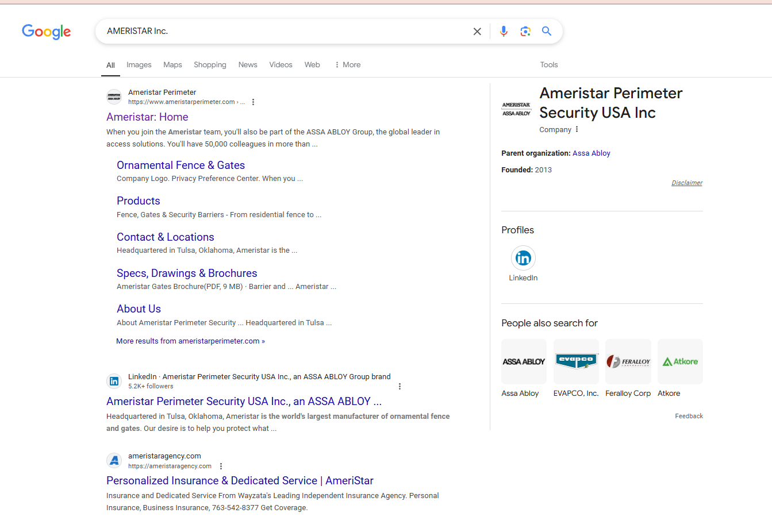The height and width of the screenshot is (532, 772).
Task: Open the Ameristar: Home result
Action: pos(147,117)
